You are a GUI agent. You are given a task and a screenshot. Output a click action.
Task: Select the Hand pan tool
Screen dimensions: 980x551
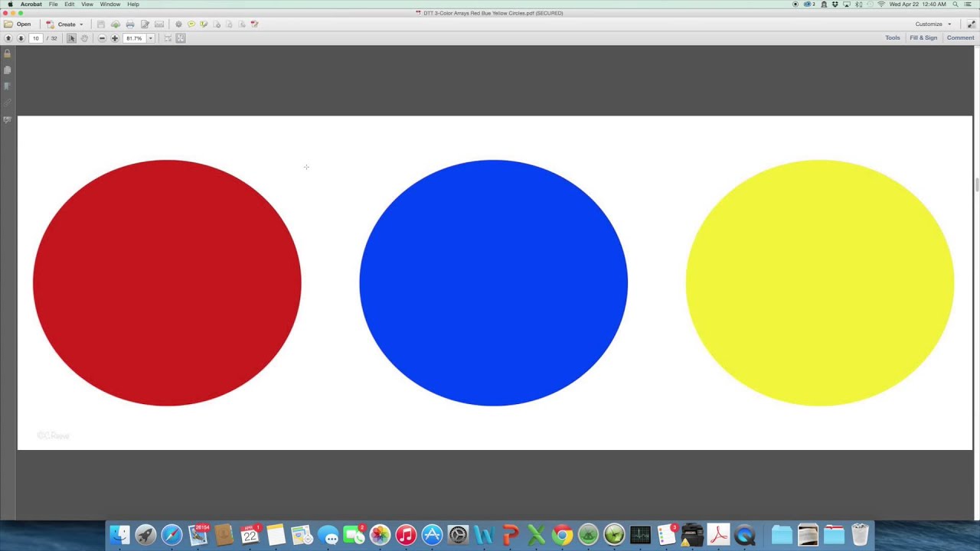point(84,38)
